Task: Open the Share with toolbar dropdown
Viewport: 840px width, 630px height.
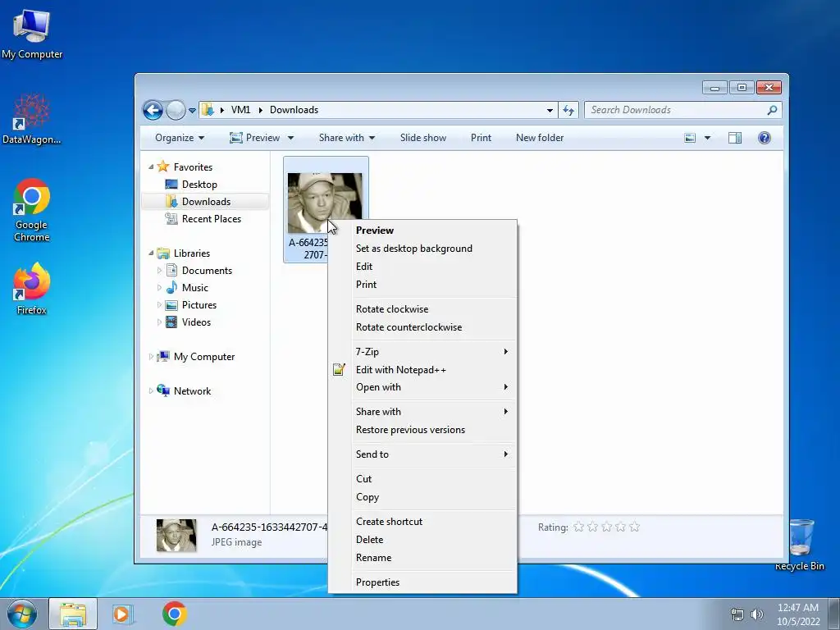Action: 347,138
